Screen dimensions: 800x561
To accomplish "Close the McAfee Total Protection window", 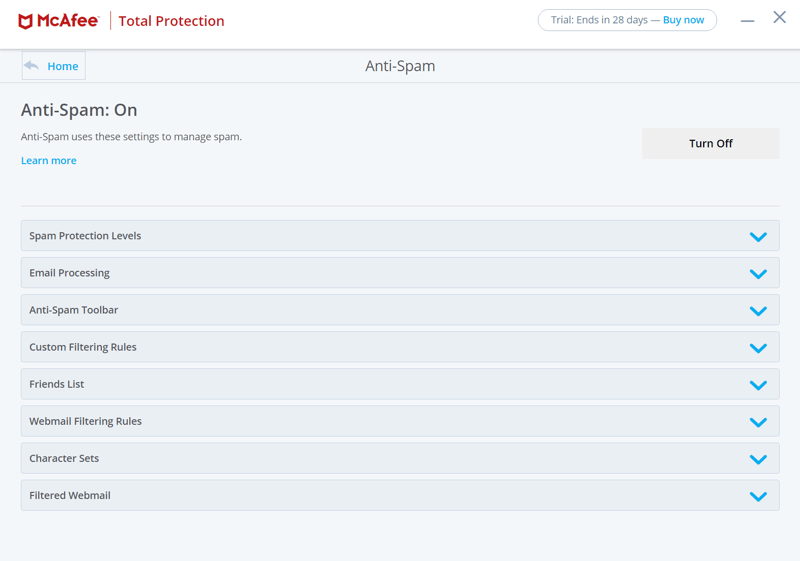I will point(780,17).
